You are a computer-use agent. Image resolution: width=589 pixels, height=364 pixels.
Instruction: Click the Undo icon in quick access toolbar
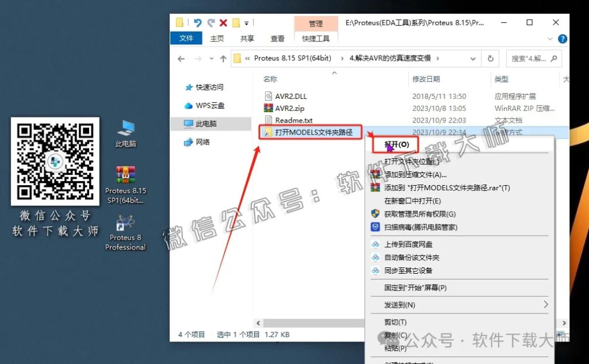(198, 22)
